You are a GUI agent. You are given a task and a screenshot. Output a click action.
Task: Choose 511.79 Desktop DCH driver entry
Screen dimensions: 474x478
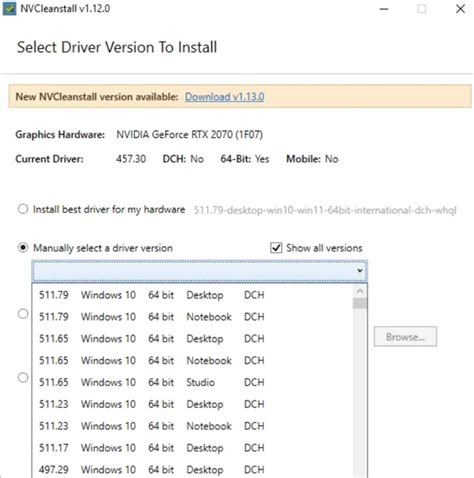click(x=193, y=295)
